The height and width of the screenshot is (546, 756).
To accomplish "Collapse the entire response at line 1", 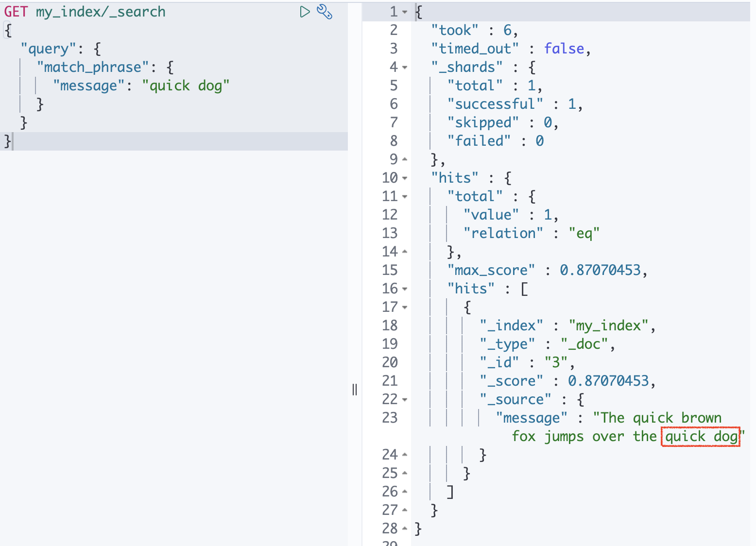I will point(405,11).
